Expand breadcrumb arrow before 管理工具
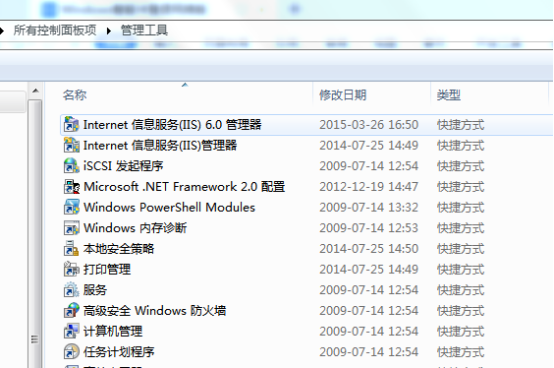 click(x=109, y=31)
